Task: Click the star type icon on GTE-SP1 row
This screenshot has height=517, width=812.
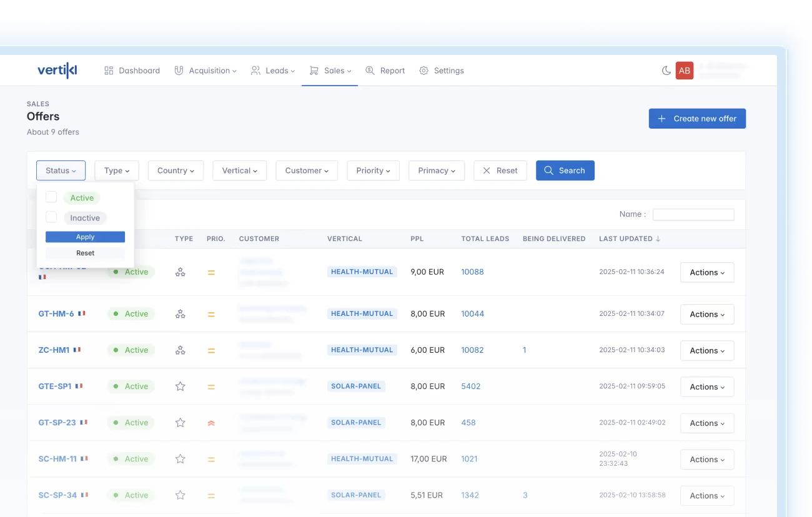Action: 180,386
